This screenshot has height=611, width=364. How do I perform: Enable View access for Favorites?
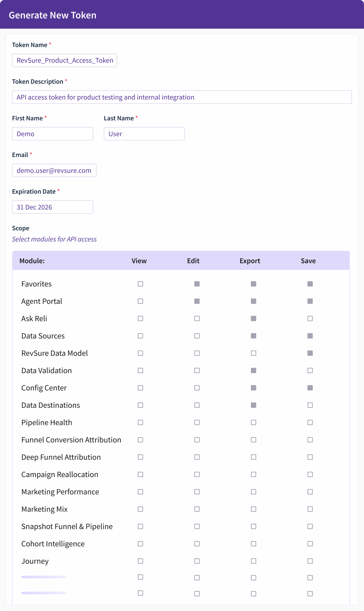pyautogui.click(x=140, y=284)
